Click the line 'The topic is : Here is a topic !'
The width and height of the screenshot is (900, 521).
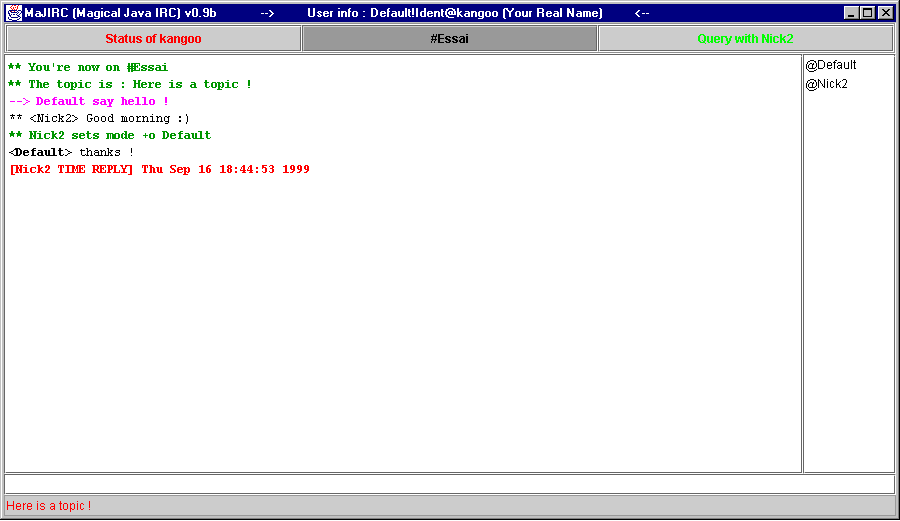click(130, 84)
